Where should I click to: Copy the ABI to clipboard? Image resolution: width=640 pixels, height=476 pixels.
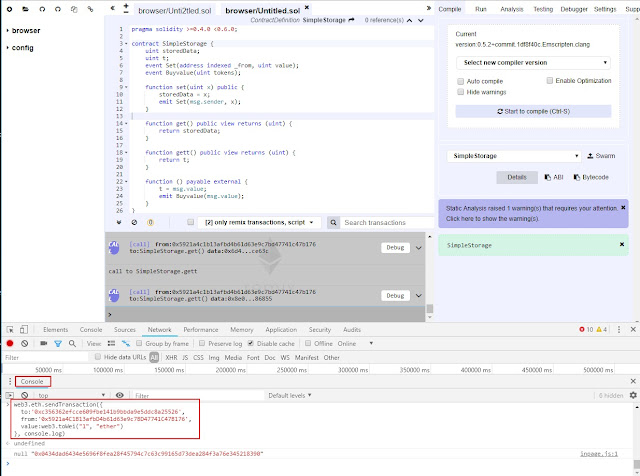(554, 177)
